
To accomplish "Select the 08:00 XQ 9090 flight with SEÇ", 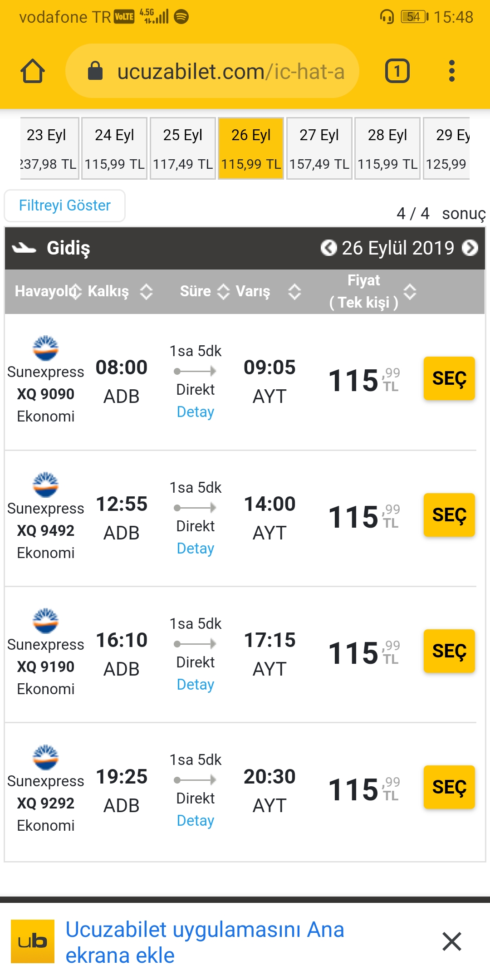I will (x=449, y=378).
